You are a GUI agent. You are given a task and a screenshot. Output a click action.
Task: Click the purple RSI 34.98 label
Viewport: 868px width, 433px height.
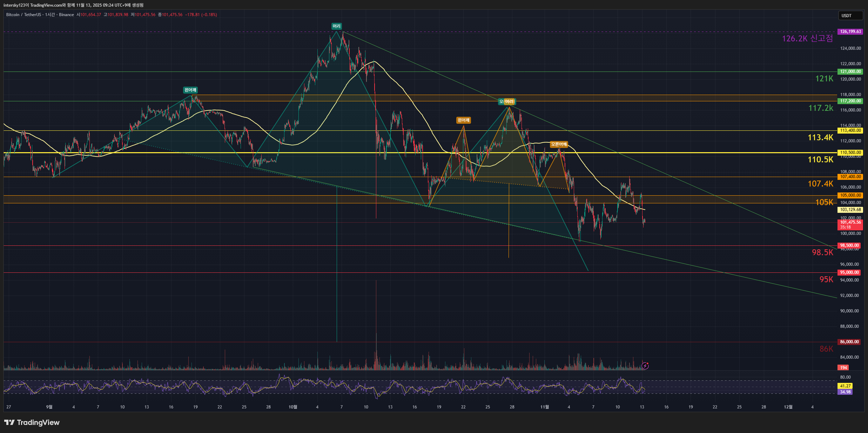tap(845, 392)
